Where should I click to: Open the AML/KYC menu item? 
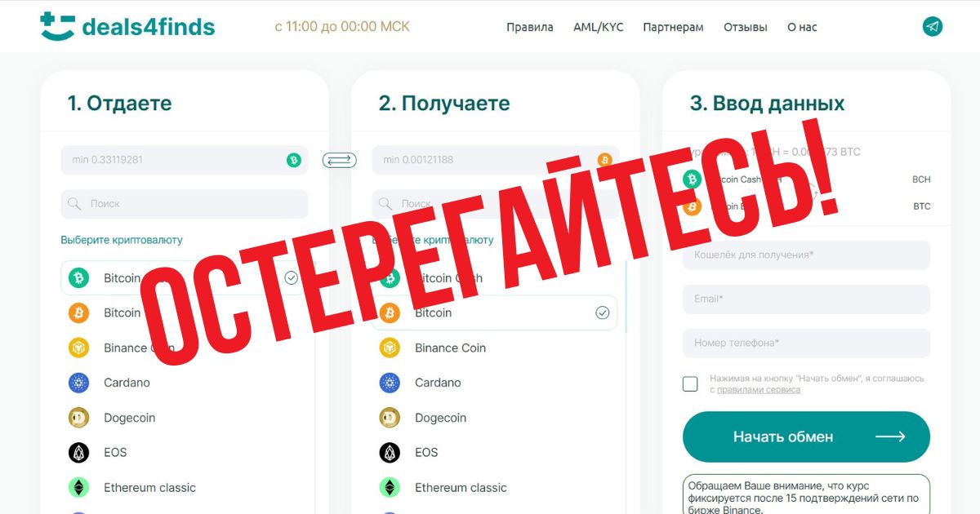[599, 27]
